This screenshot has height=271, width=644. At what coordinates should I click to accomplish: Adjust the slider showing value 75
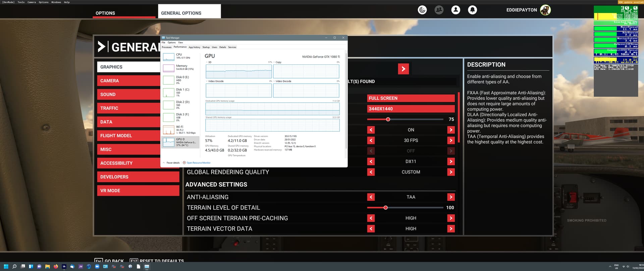pos(405,119)
